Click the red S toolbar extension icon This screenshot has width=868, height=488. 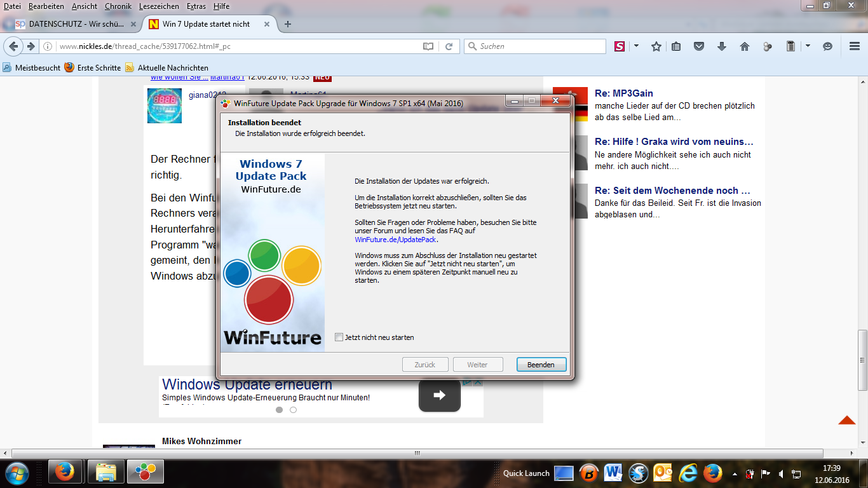[x=620, y=46]
